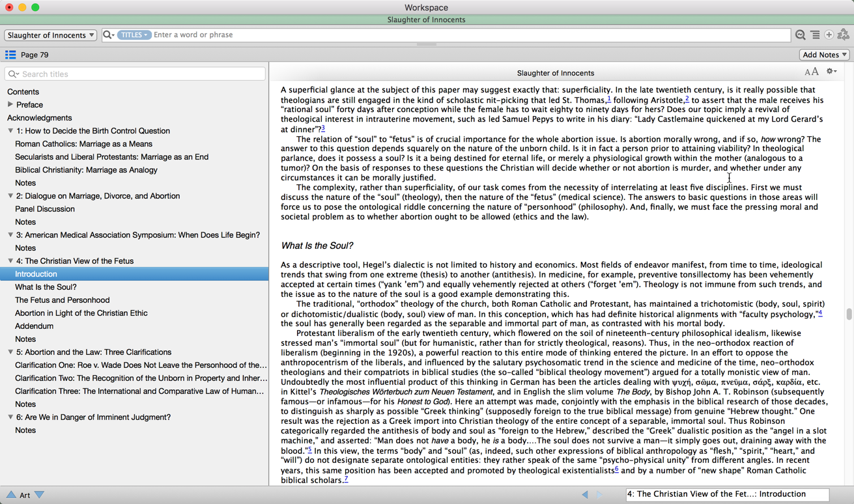Select the highlighted Introduction entry
This screenshot has height=504, width=854.
pyautogui.click(x=134, y=274)
